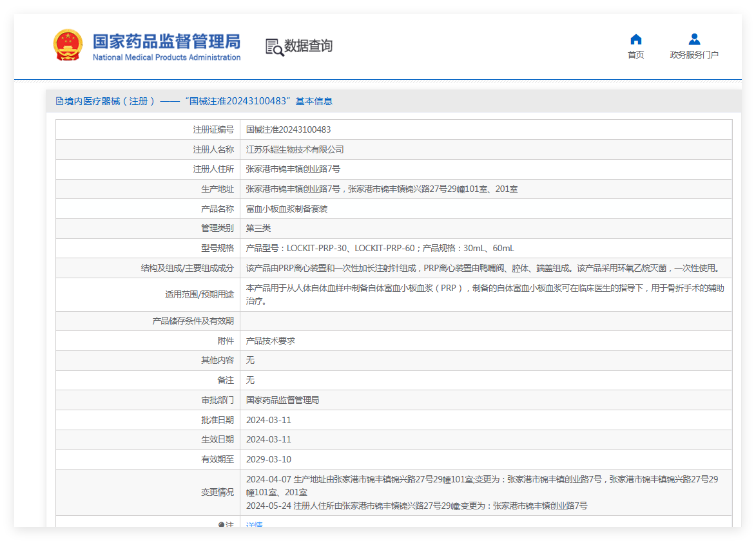Click the 产品储存条件及有效期 label
The width and height of the screenshot is (756, 541).
coord(193,321)
